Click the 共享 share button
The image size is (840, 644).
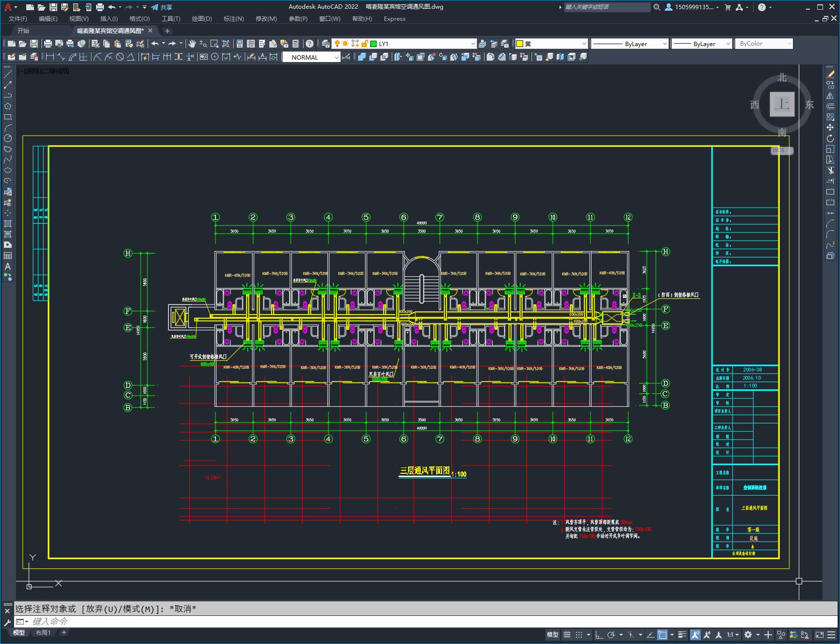tap(162, 7)
